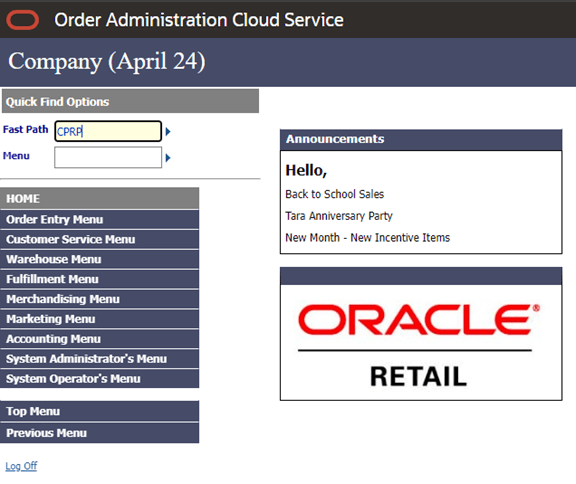Click the Log Off link
Image resolution: width=576 pixels, height=484 pixels.
tap(21, 466)
